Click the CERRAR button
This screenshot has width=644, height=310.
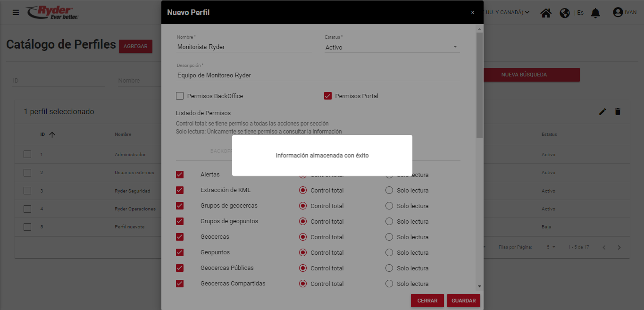pyautogui.click(x=427, y=301)
